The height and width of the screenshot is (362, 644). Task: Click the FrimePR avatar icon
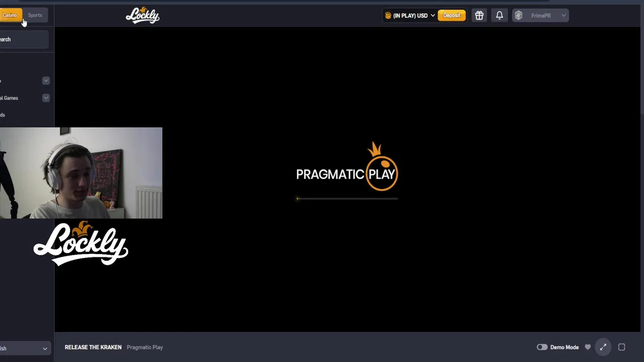point(519,16)
